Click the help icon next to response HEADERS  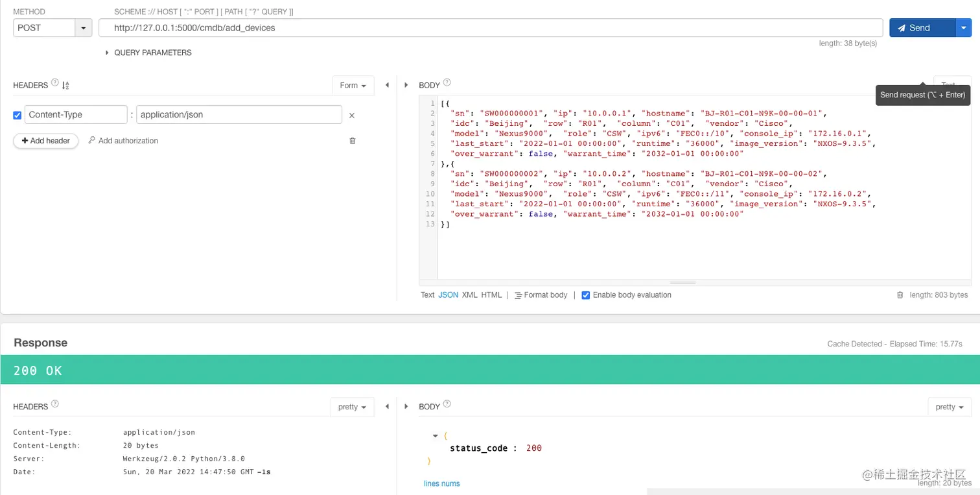pos(55,404)
